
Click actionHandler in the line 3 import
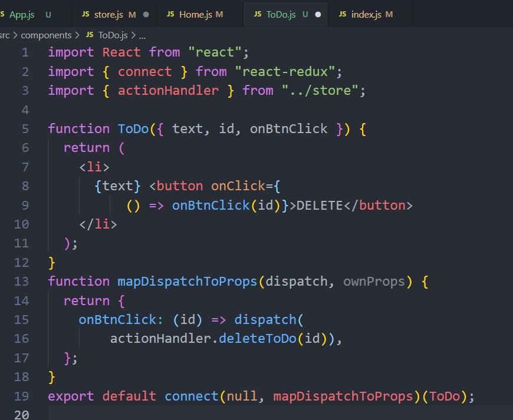pyautogui.click(x=168, y=91)
